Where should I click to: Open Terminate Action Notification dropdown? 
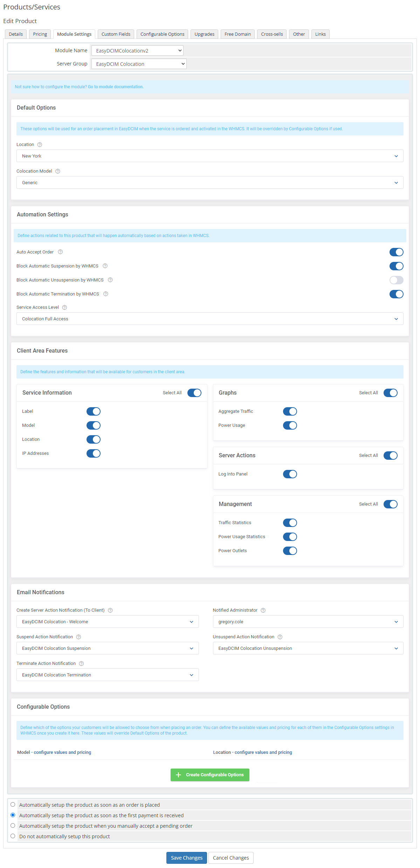pyautogui.click(x=108, y=675)
